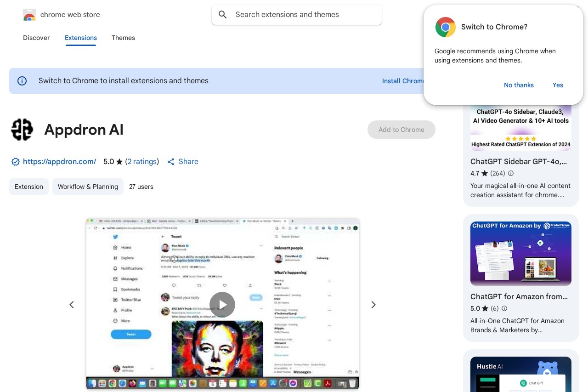Viewport: 588px width, 392px height.
Task: Click the Appdron AI brain logo
Action: click(x=22, y=130)
